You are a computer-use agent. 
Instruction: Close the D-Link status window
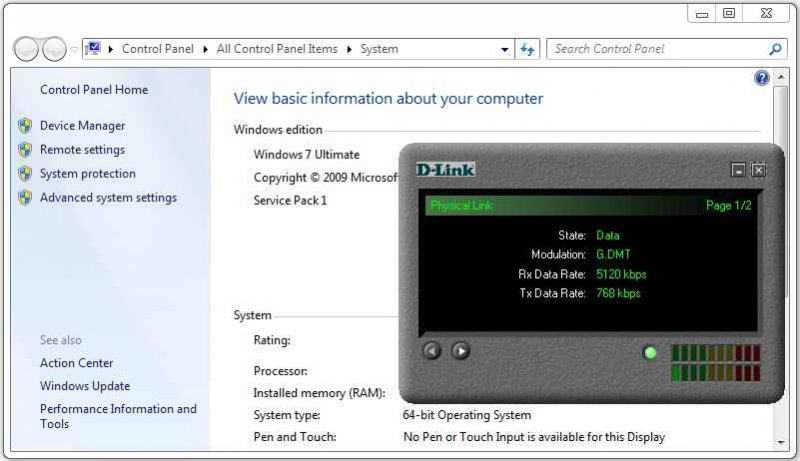pyautogui.click(x=759, y=170)
